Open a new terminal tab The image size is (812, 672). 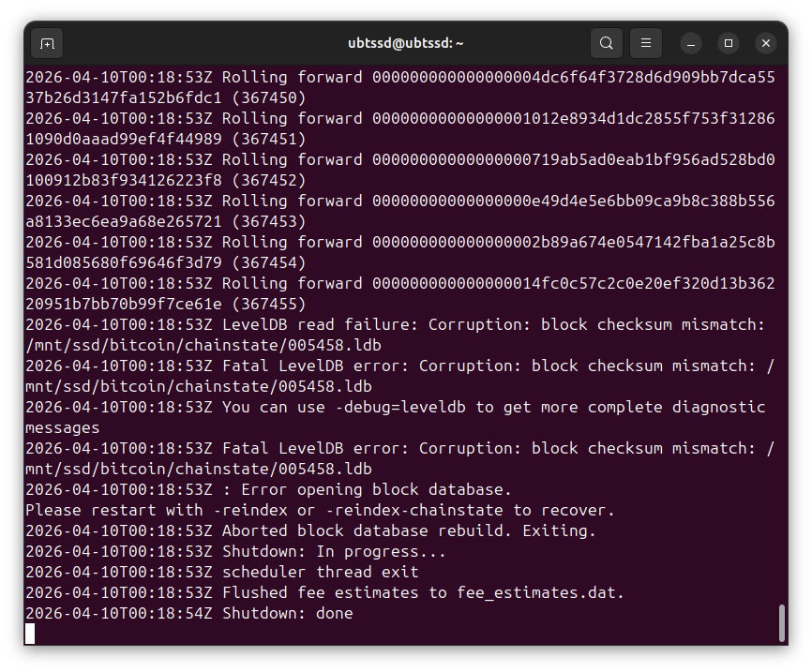[x=48, y=43]
